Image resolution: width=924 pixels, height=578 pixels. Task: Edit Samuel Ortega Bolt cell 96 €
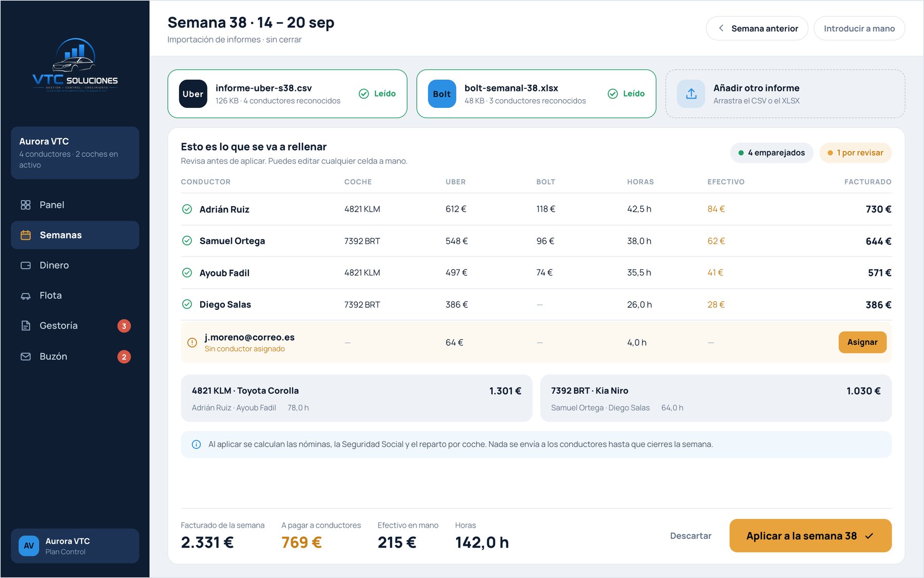545,241
